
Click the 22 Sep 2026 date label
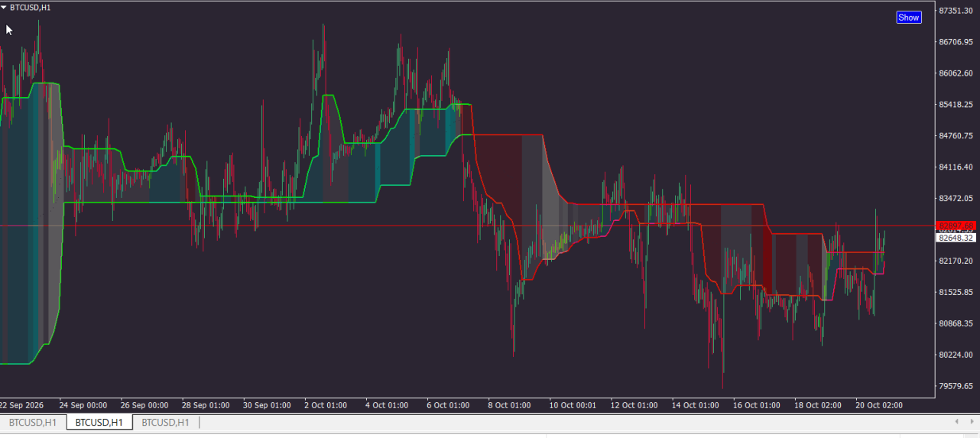coord(22,405)
